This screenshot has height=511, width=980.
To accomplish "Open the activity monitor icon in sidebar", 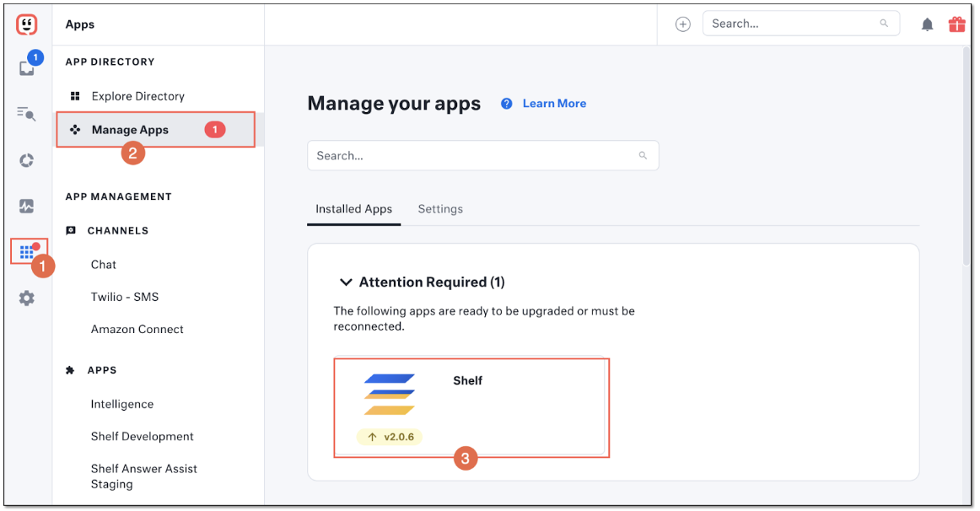I will tap(26, 206).
